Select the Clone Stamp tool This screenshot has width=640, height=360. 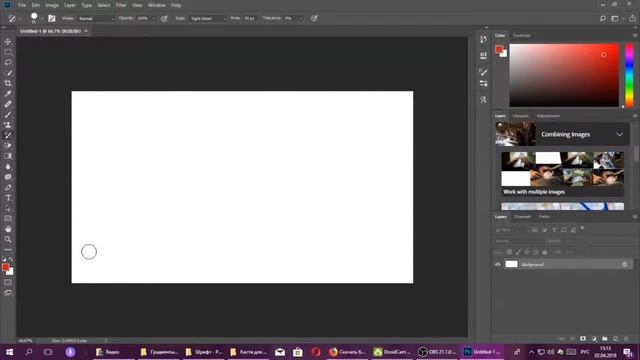[x=8, y=125]
